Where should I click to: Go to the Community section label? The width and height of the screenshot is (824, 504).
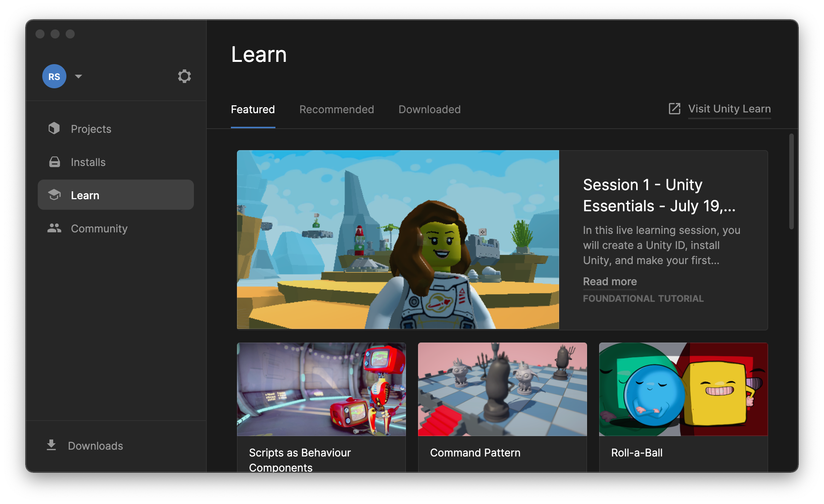(x=99, y=229)
